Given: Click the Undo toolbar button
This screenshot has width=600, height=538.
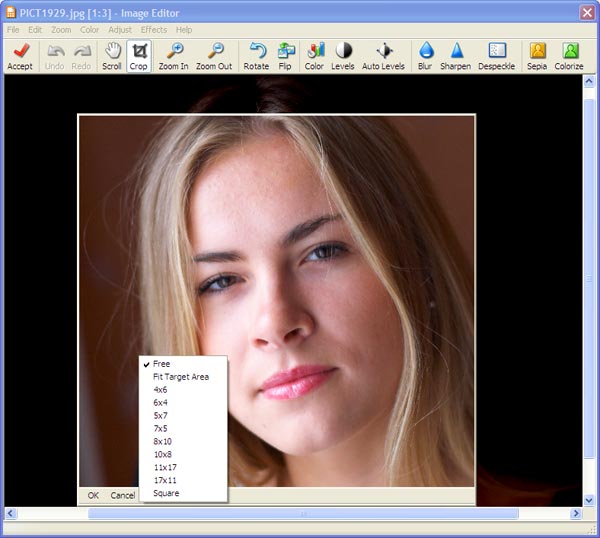Looking at the screenshot, I should click(x=55, y=57).
